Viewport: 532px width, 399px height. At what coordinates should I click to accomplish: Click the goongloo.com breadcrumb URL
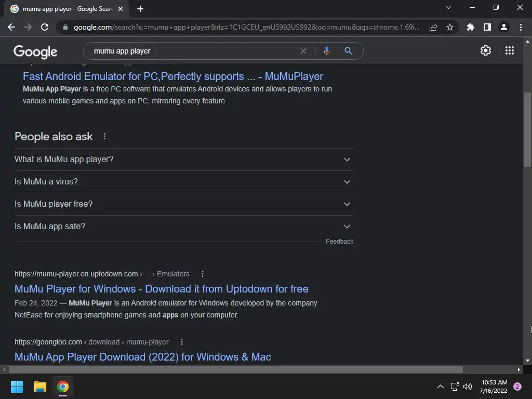[x=91, y=342]
